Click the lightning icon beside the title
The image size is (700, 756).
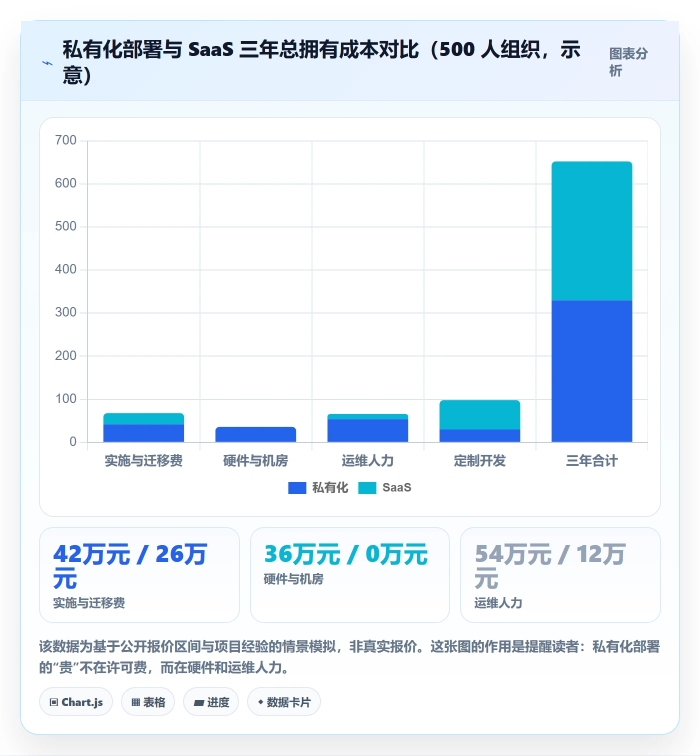coord(47,63)
